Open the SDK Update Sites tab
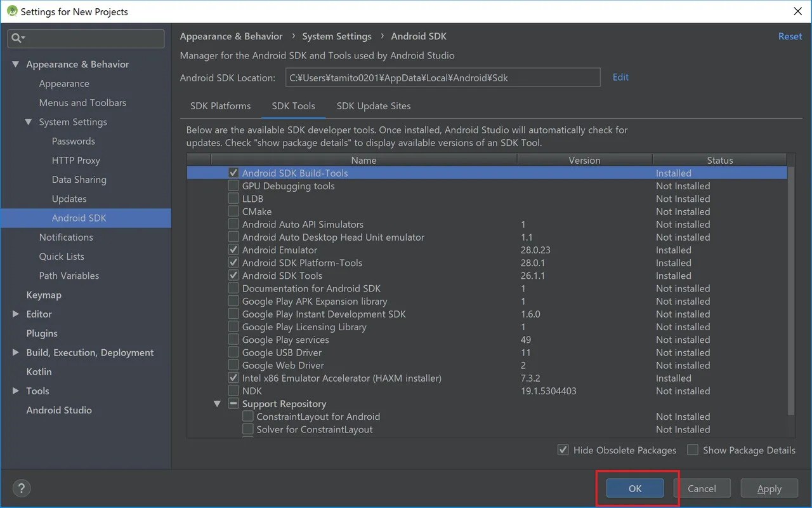Image resolution: width=812 pixels, height=508 pixels. [374, 106]
